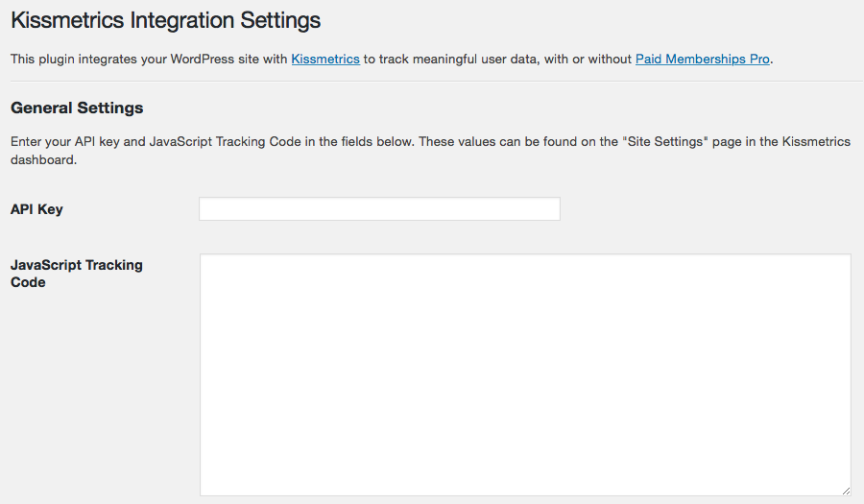
Task: Grab the textarea resize handle corner
Action: [846, 491]
